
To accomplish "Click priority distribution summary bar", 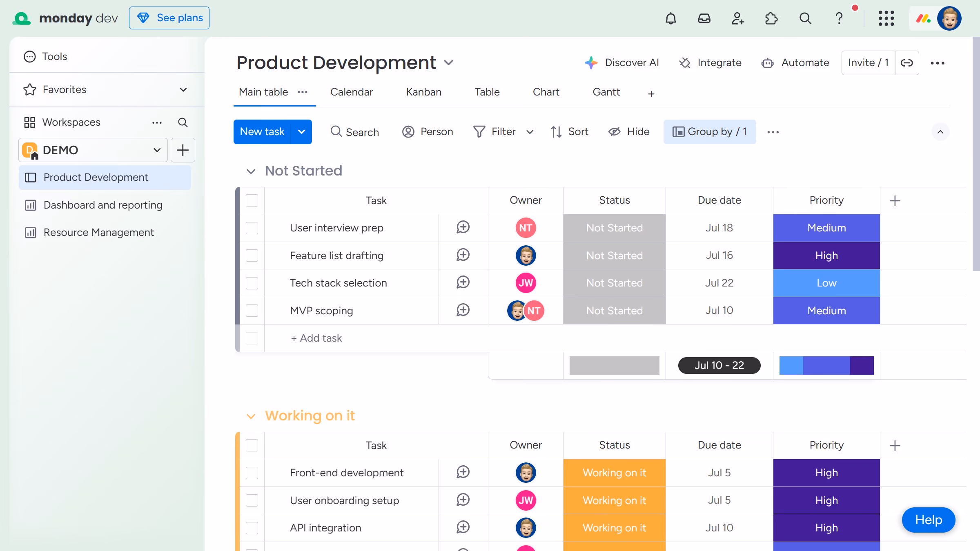I will click(826, 365).
